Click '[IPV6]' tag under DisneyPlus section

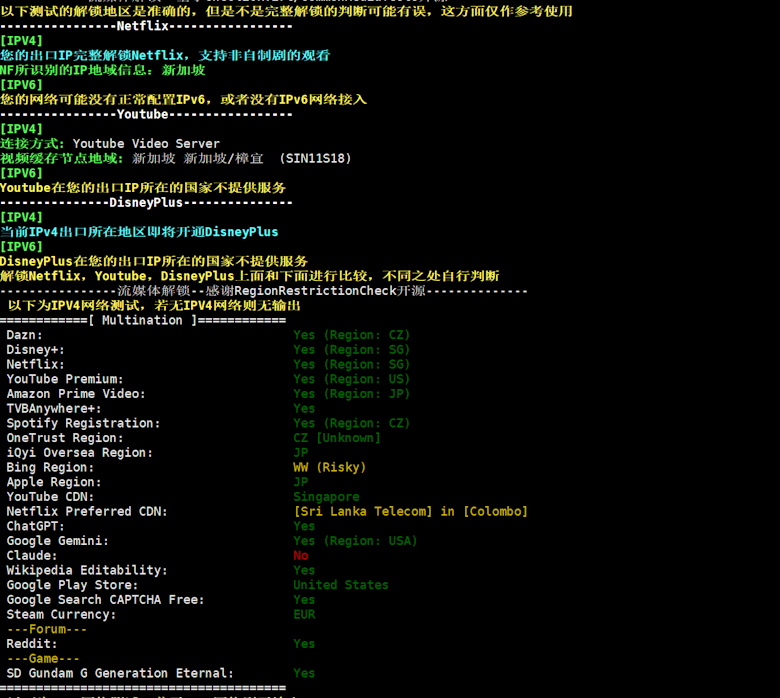[21, 247]
